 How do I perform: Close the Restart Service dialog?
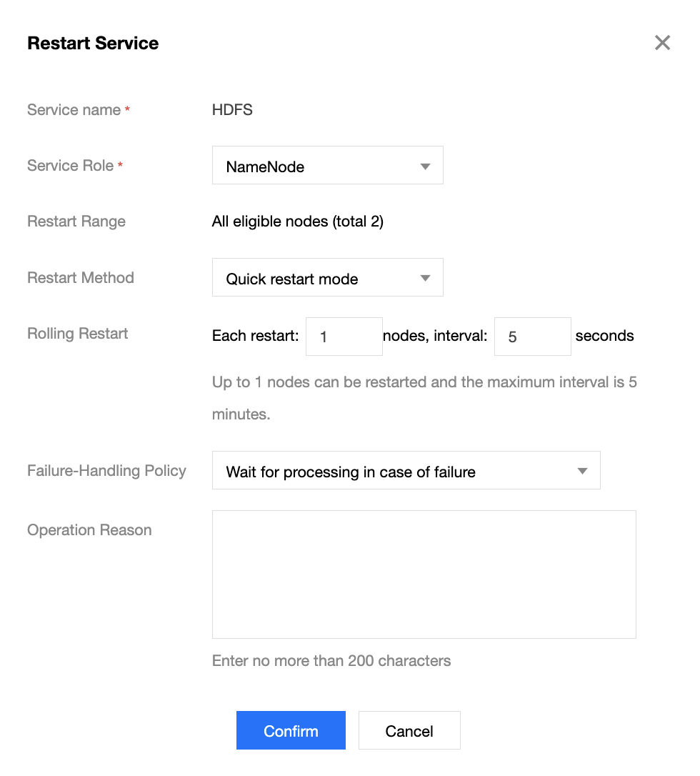click(x=662, y=43)
